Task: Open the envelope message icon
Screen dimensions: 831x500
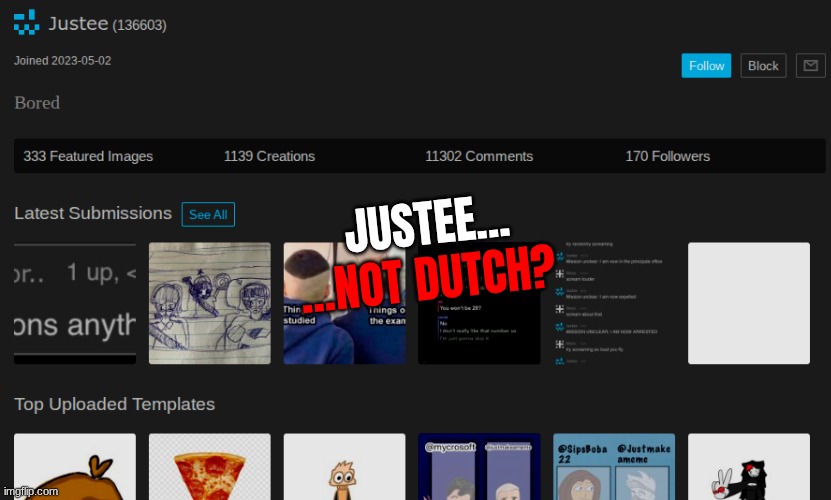Action: point(811,65)
